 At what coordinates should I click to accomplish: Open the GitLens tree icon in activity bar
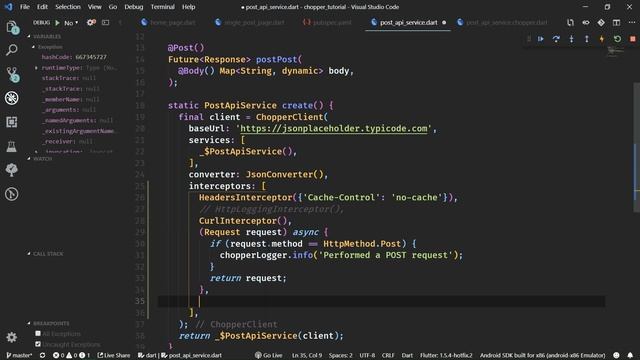pyautogui.click(x=12, y=170)
